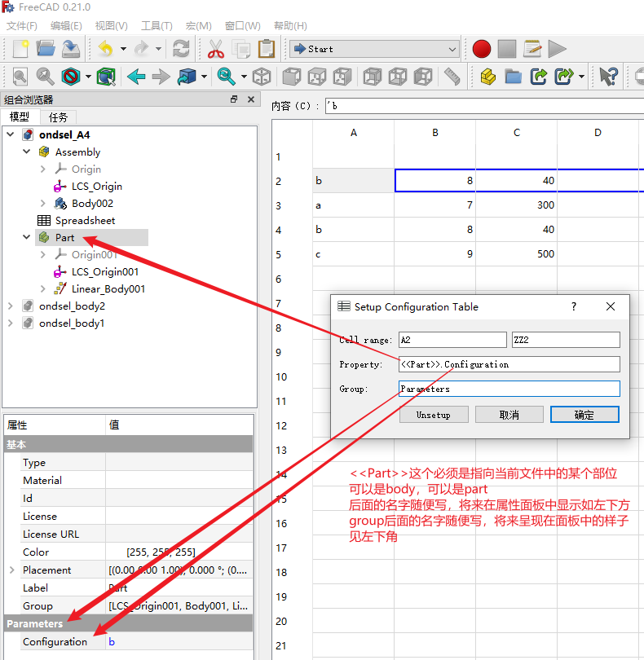
Task: Click the red Record macro button
Action: click(x=482, y=49)
